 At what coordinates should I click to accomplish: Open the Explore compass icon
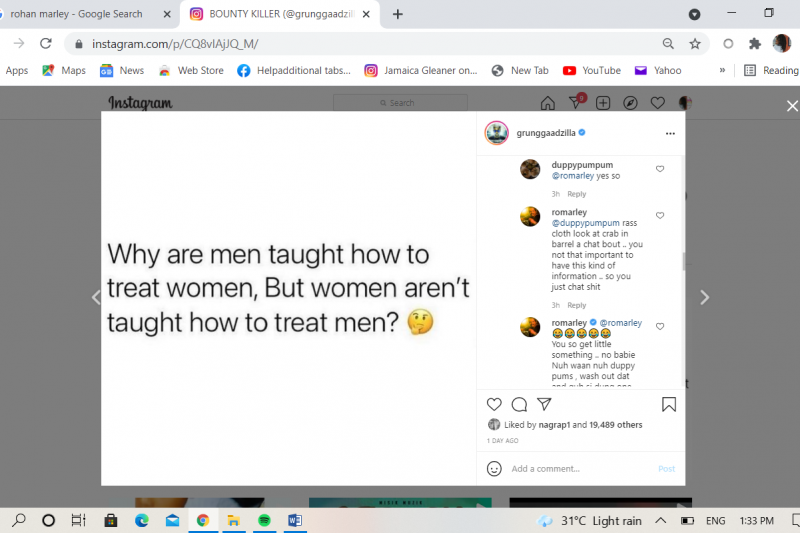coord(630,103)
